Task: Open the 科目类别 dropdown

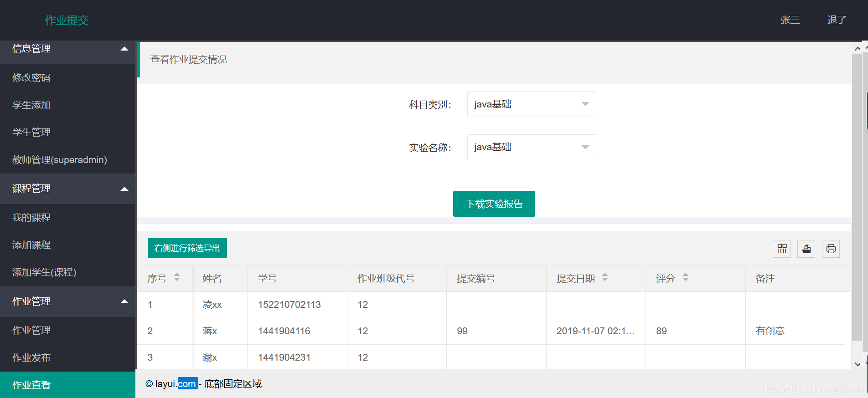Action: tap(532, 104)
